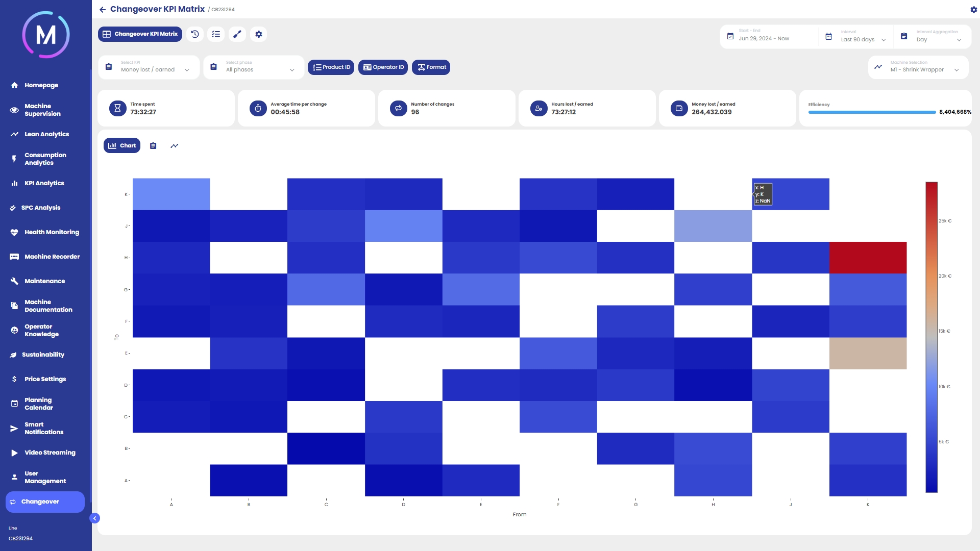Screen dimensions: 980x551
Task: Open Lean Analytics in the sidebar
Action: (46, 134)
